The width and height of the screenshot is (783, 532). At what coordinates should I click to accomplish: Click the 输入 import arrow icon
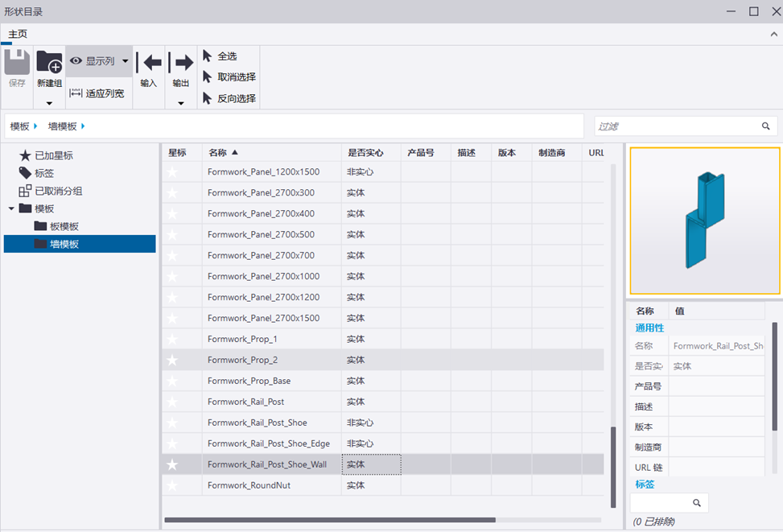pyautogui.click(x=149, y=63)
